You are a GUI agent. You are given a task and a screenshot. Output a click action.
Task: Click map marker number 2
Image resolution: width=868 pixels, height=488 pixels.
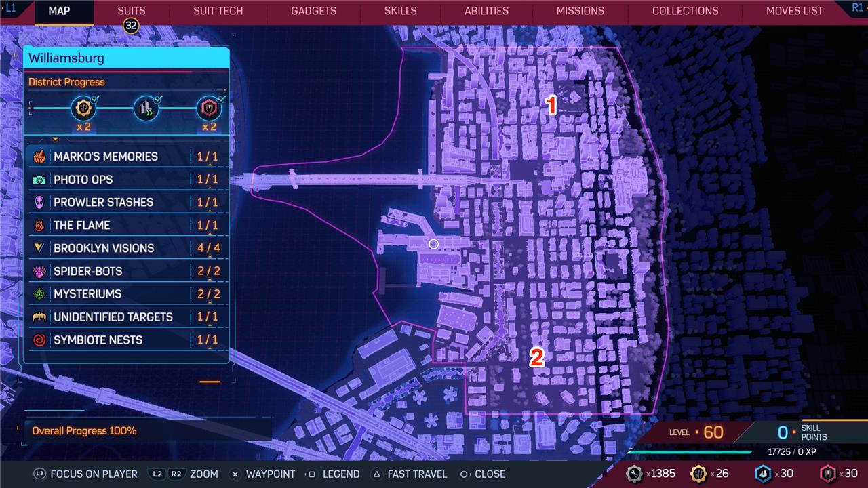[536, 357]
